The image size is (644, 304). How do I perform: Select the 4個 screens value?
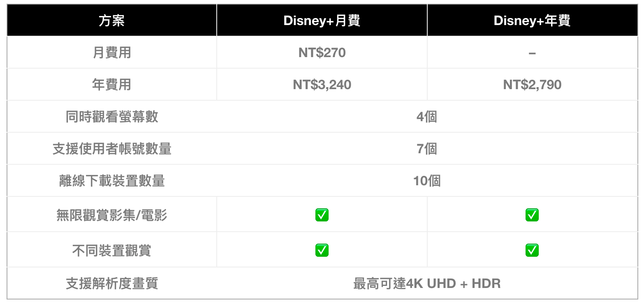[x=427, y=117]
